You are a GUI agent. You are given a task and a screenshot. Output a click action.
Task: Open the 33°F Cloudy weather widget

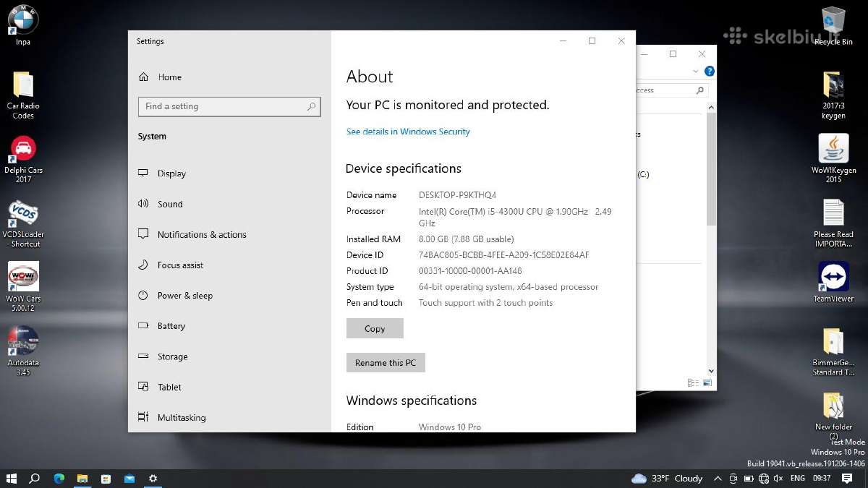point(667,479)
